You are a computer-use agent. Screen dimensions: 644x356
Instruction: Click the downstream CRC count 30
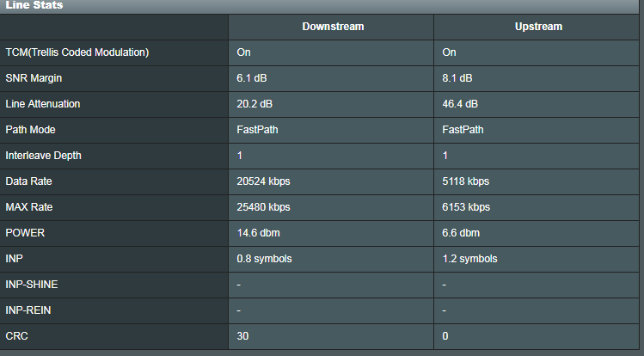[x=242, y=336]
